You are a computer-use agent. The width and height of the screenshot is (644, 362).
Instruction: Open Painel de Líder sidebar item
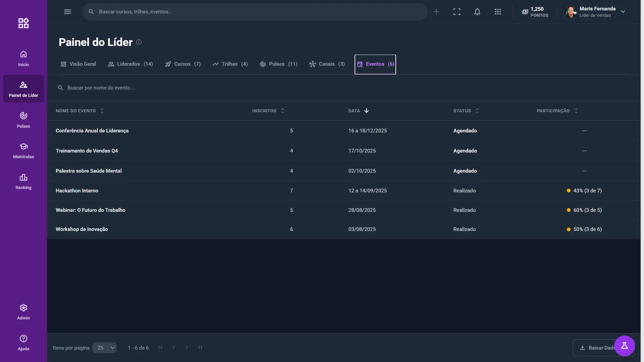[x=23, y=89]
